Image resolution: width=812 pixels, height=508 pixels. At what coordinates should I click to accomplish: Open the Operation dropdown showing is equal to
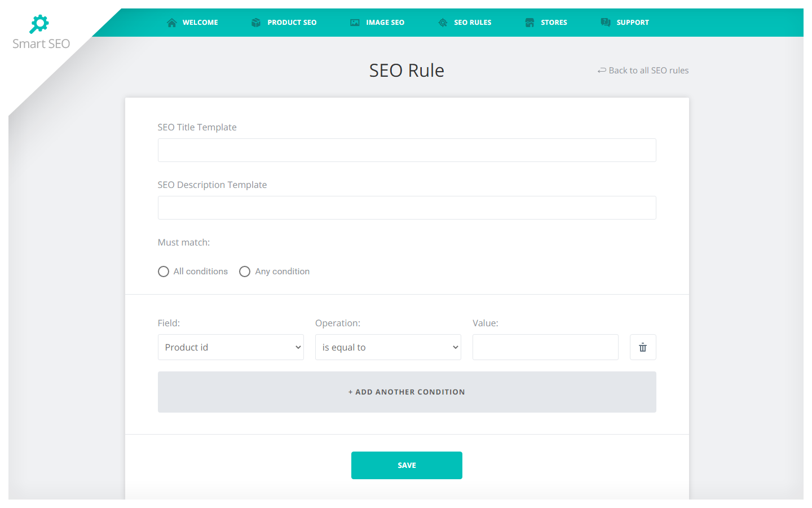[x=388, y=347]
